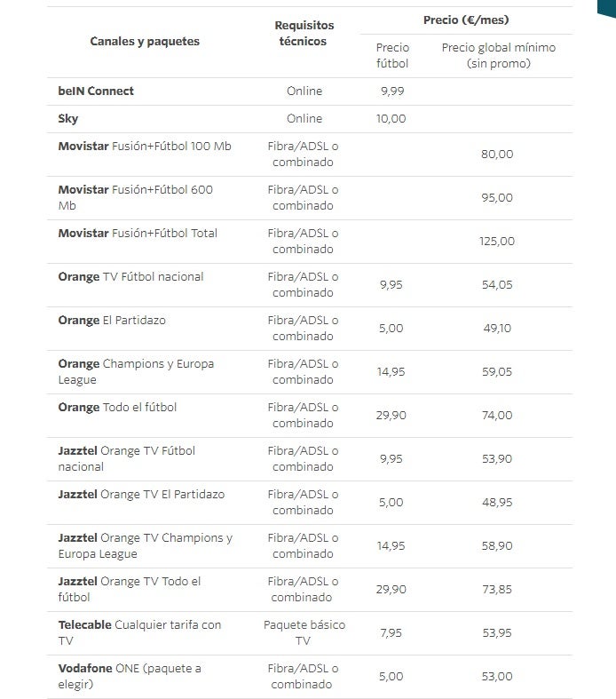The image size is (616, 699).
Task: Select Vodafone ONE paquete a elegir
Action: click(130, 676)
